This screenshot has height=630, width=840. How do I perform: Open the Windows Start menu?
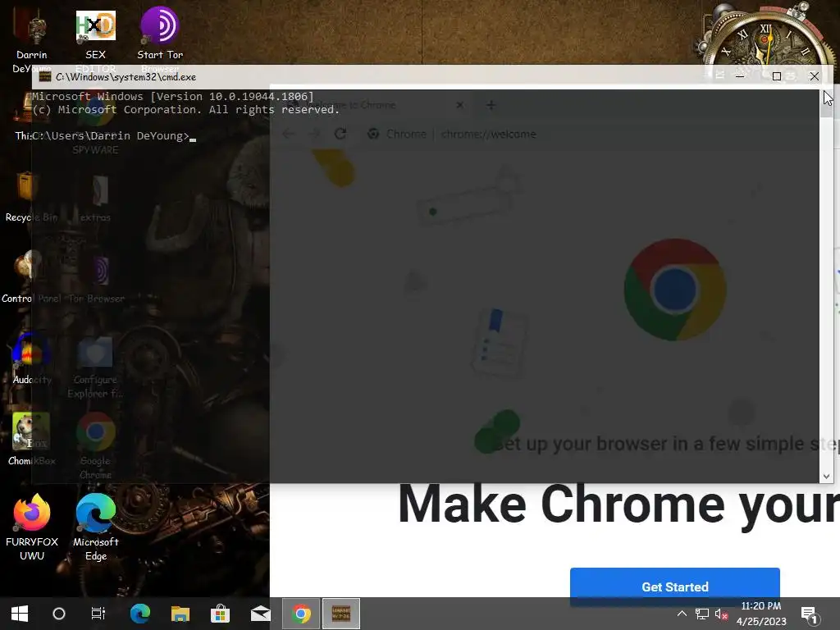tap(20, 614)
